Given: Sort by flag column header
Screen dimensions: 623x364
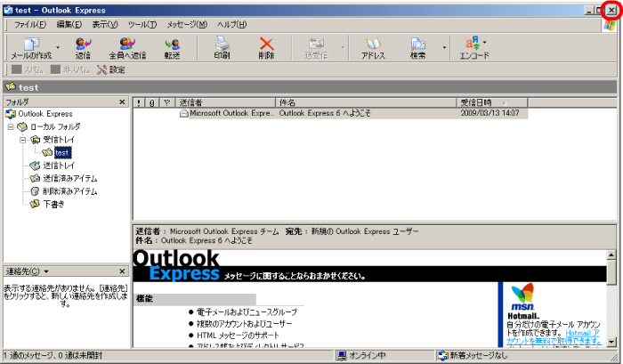Looking at the screenshot, I should [x=167, y=103].
